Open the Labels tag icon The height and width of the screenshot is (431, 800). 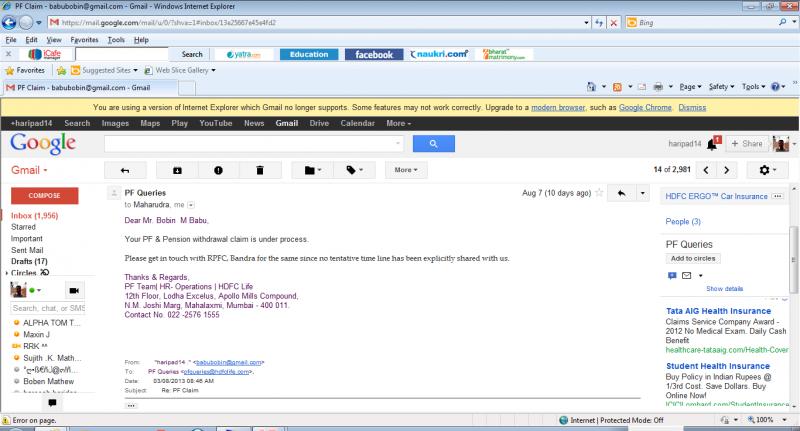[354, 170]
